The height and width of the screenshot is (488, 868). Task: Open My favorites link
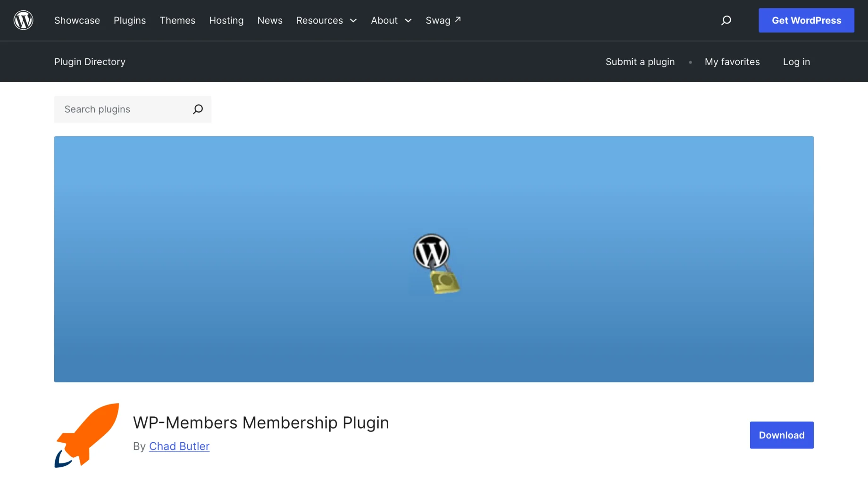point(732,62)
